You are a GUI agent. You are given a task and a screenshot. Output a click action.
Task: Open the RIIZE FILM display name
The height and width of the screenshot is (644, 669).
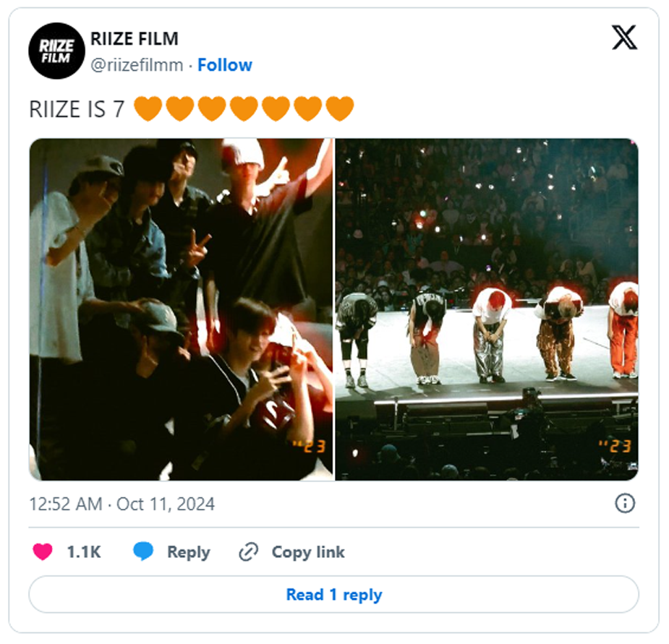point(135,39)
